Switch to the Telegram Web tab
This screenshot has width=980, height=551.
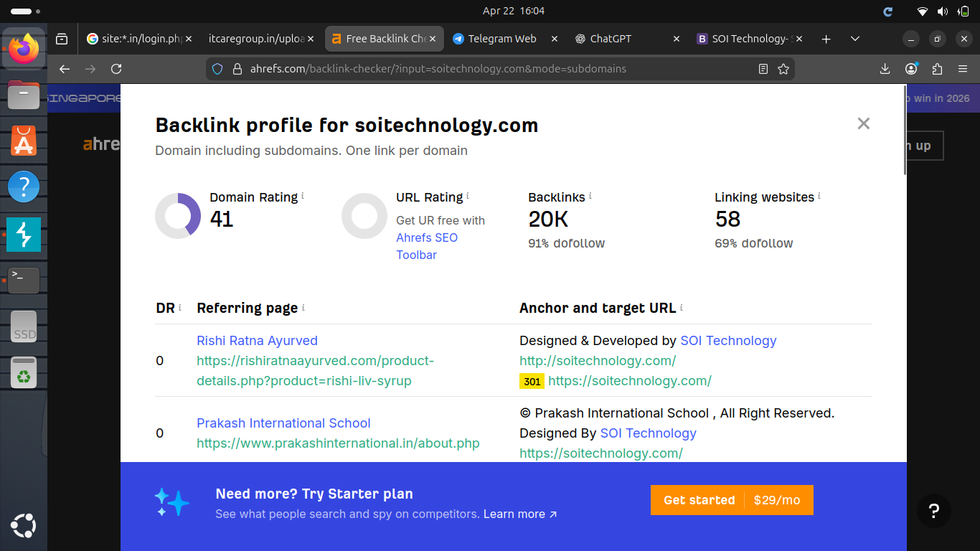(x=506, y=39)
